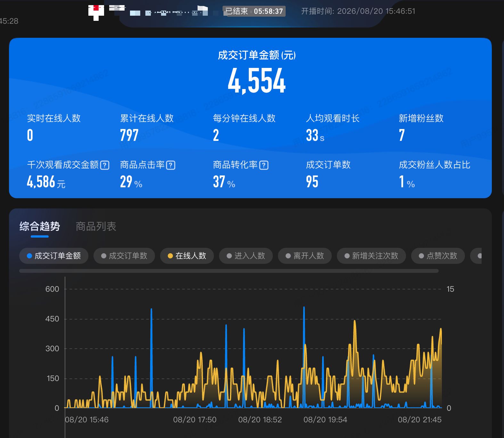Toggle 点赞次数 chart series
Image resolution: width=504 pixels, height=438 pixels.
[438, 256]
